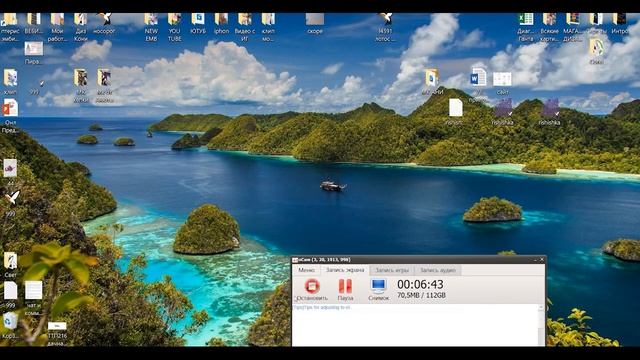640x360 pixels.
Task: Select the ВЕБИ... folder icon
Action: [x=33, y=24]
